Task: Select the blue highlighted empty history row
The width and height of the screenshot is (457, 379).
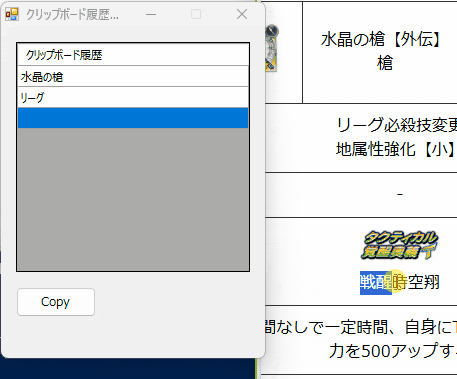Action: point(133,118)
